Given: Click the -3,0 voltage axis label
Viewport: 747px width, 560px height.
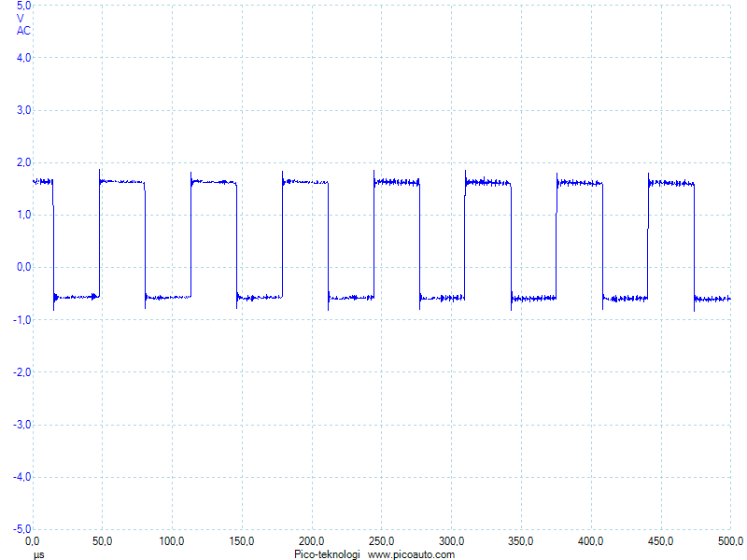Looking at the screenshot, I should (x=21, y=425).
